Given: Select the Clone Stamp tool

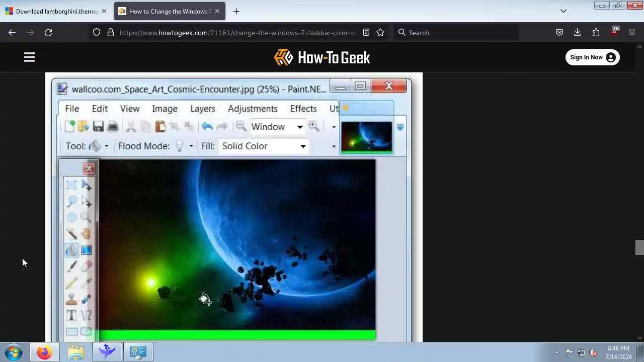Looking at the screenshot, I should coord(71,299).
